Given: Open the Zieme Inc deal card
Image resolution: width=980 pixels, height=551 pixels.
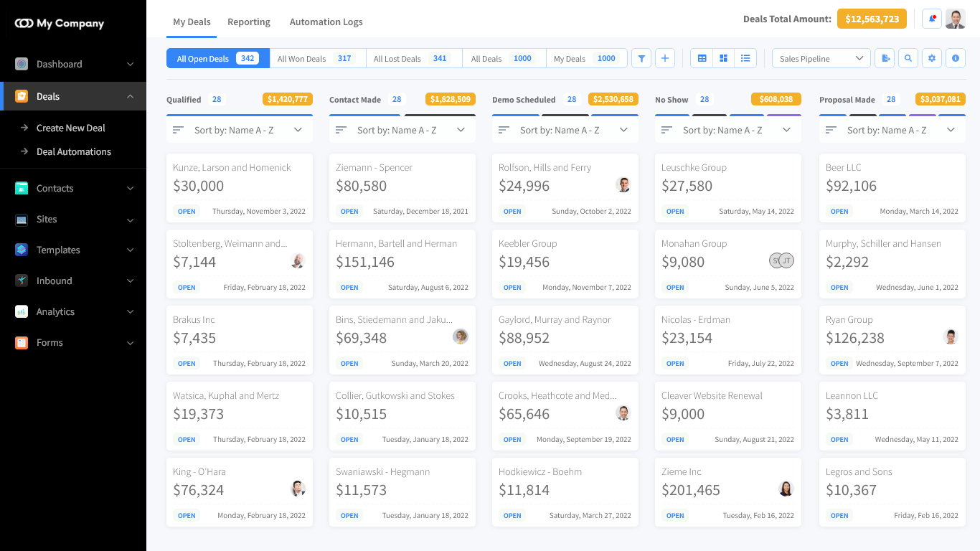Looking at the screenshot, I should pyautogui.click(x=727, y=492).
